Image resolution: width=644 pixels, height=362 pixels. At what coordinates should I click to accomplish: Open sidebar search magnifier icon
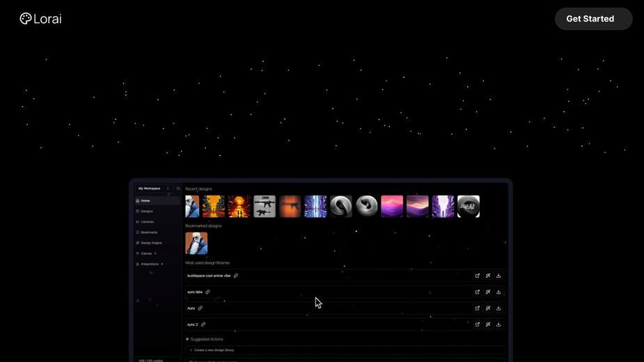(x=178, y=189)
